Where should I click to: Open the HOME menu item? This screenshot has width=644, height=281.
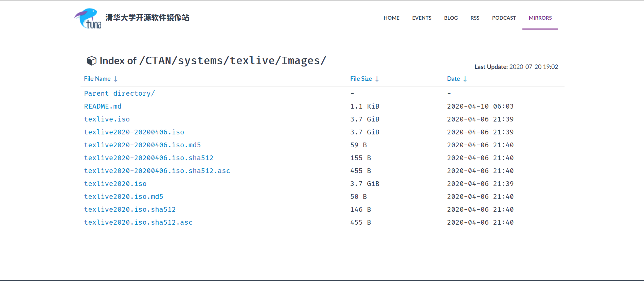point(391,18)
